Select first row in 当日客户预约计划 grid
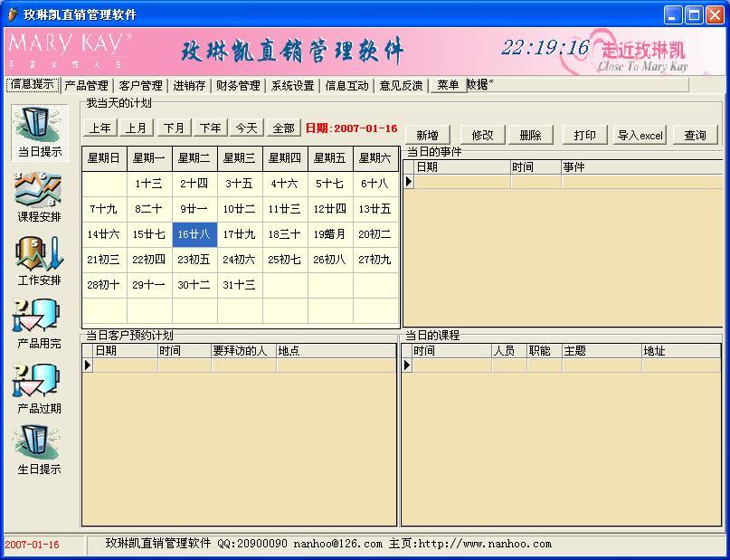The image size is (730, 560). tap(240, 365)
